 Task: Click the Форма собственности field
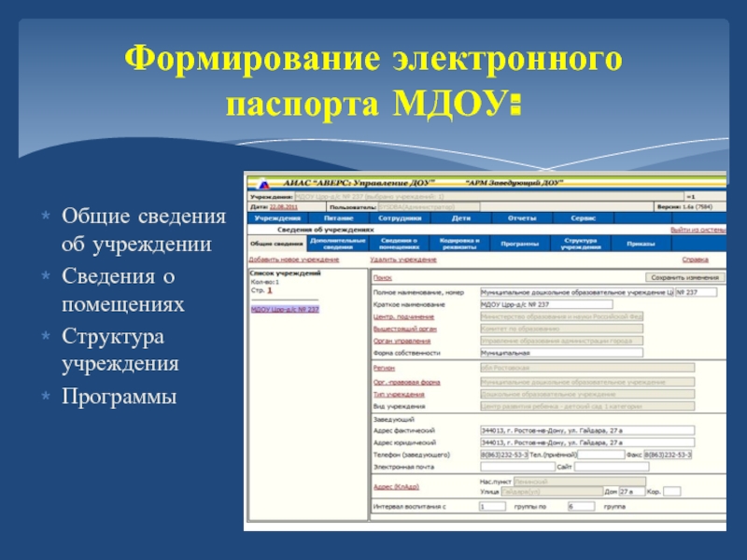tap(561, 353)
